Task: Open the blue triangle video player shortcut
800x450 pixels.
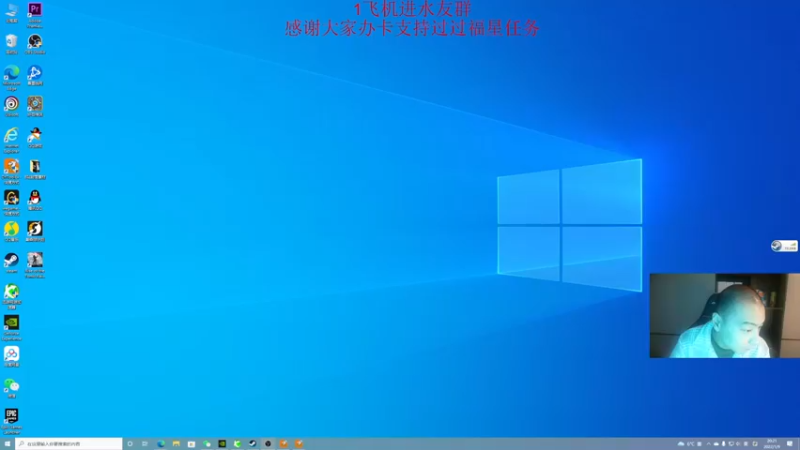Action: [35, 75]
